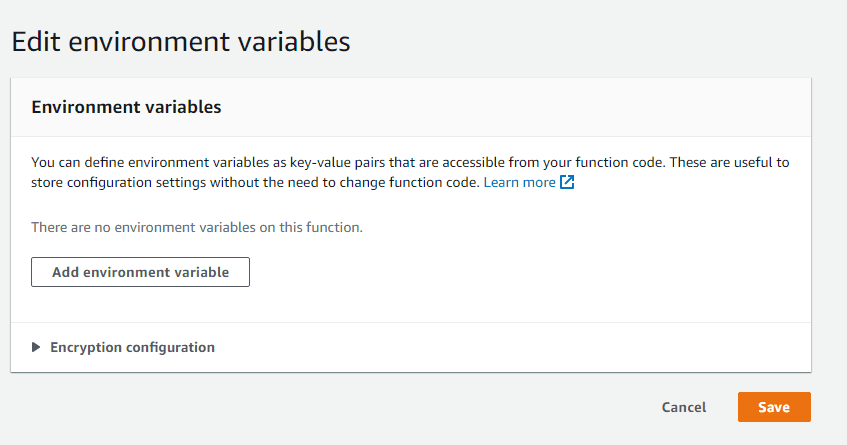847x445 pixels.
Task: Save the environment variable changes
Action: (774, 407)
